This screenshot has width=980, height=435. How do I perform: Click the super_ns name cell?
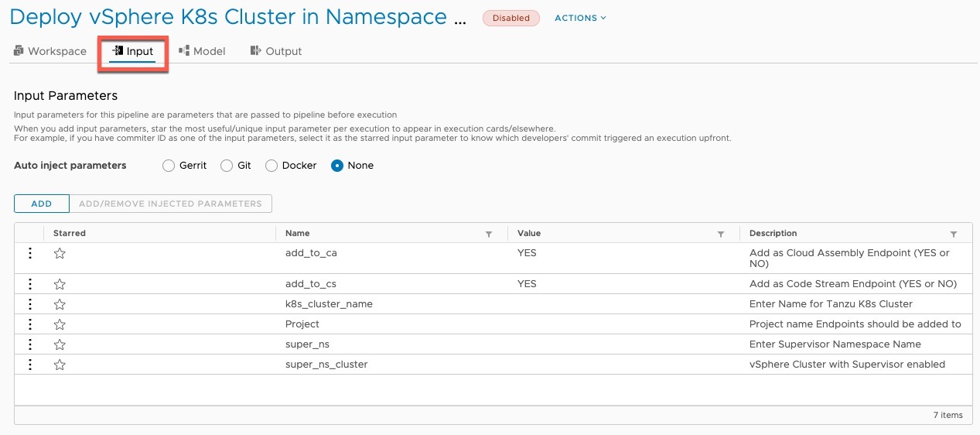[307, 344]
